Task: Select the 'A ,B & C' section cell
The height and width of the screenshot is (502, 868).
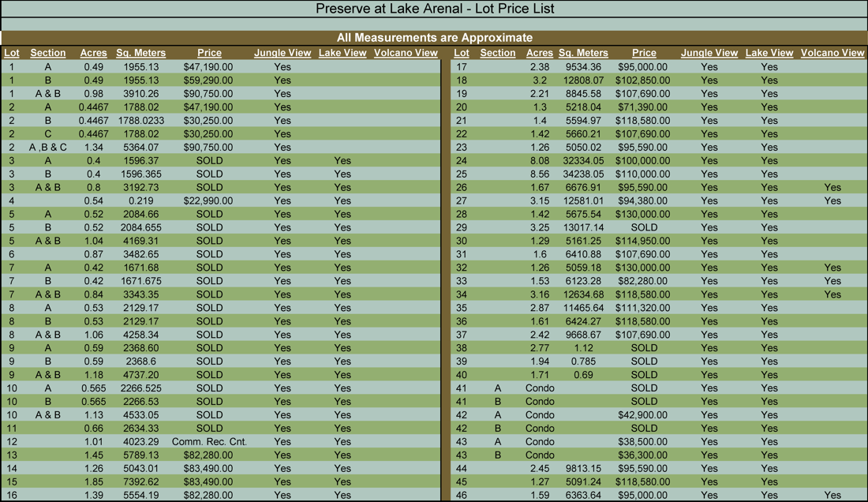Action: tap(48, 148)
